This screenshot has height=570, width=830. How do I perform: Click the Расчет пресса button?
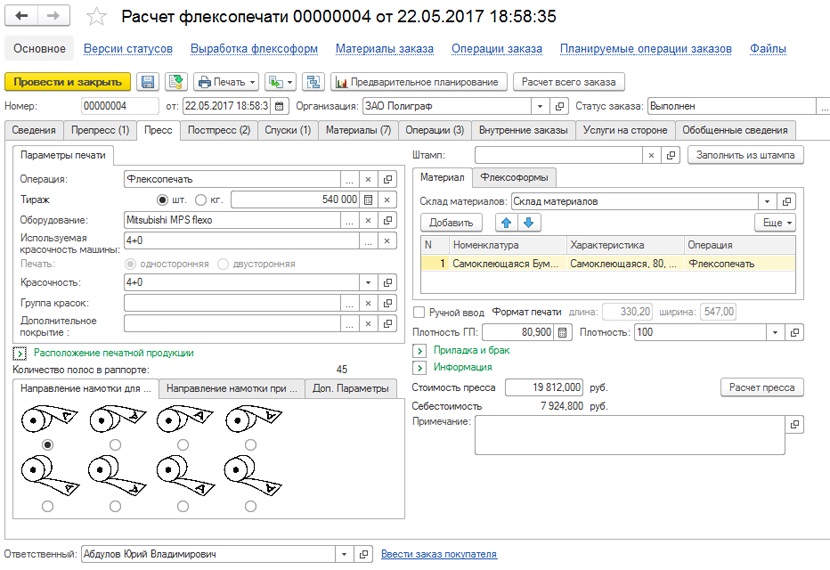pyautogui.click(x=762, y=387)
